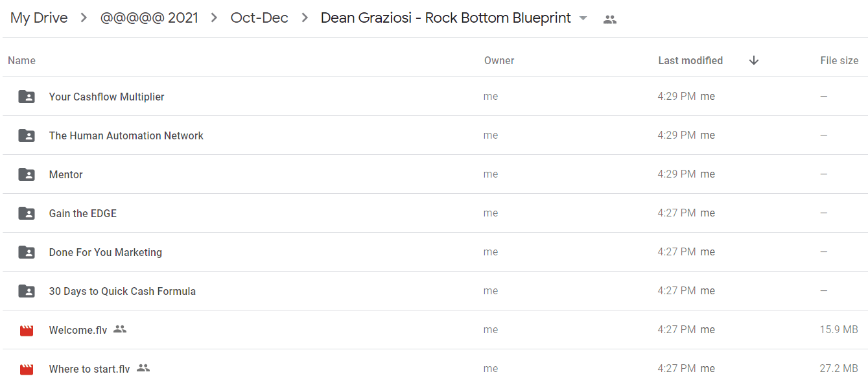This screenshot has width=868, height=385.
Task: Select The Human Automation Network folder row
Action: coord(434,135)
